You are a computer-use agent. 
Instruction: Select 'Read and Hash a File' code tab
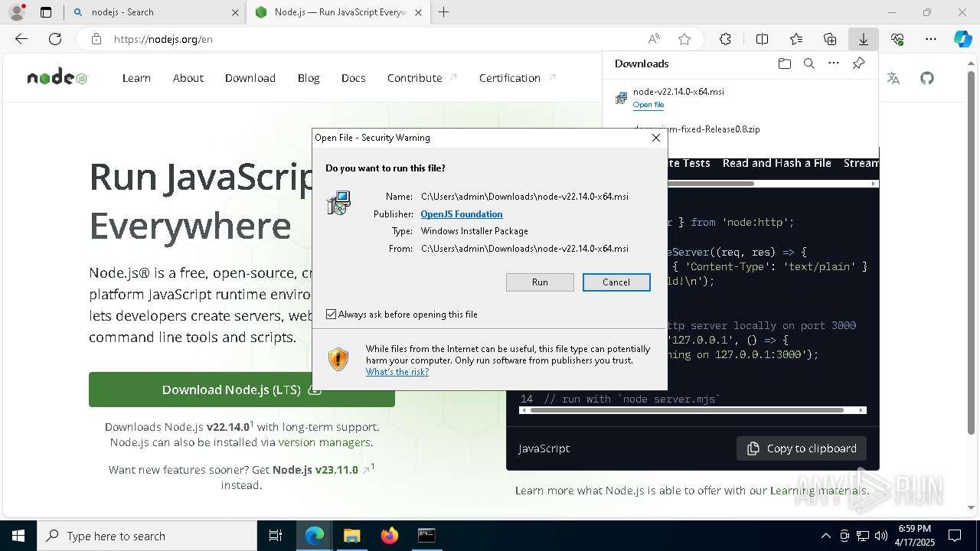click(x=776, y=163)
